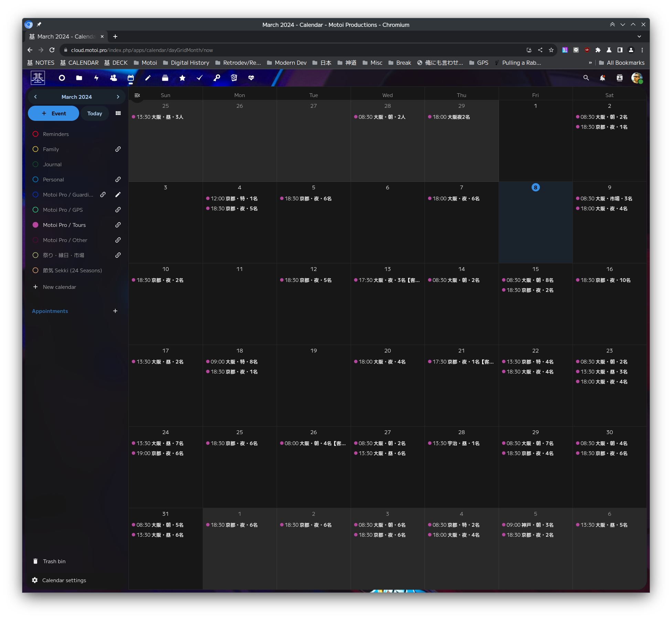Collapse the calendar sidebar navigation toggle
The image size is (672, 619).
[137, 95]
